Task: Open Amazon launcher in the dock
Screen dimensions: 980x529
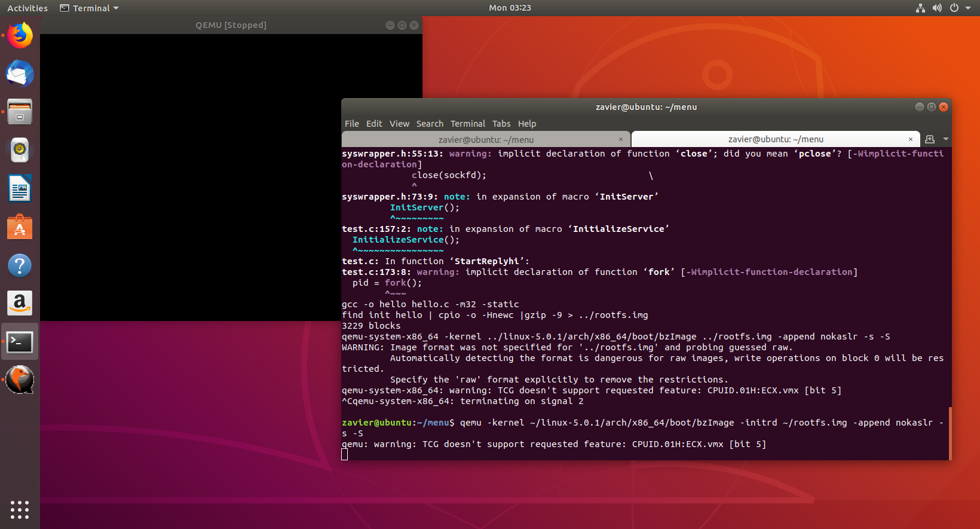Action: (x=20, y=304)
